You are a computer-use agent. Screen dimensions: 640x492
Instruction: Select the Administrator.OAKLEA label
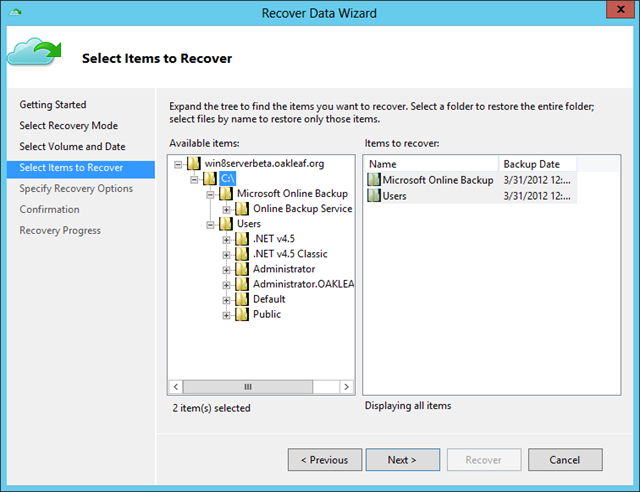tap(303, 284)
